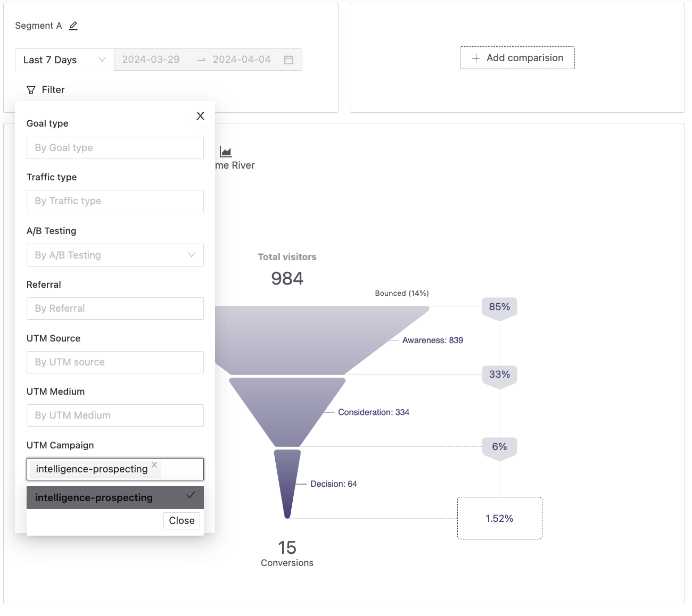This screenshot has width=692, height=616.
Task: Select the Theme River chart icon
Action: coord(226,152)
